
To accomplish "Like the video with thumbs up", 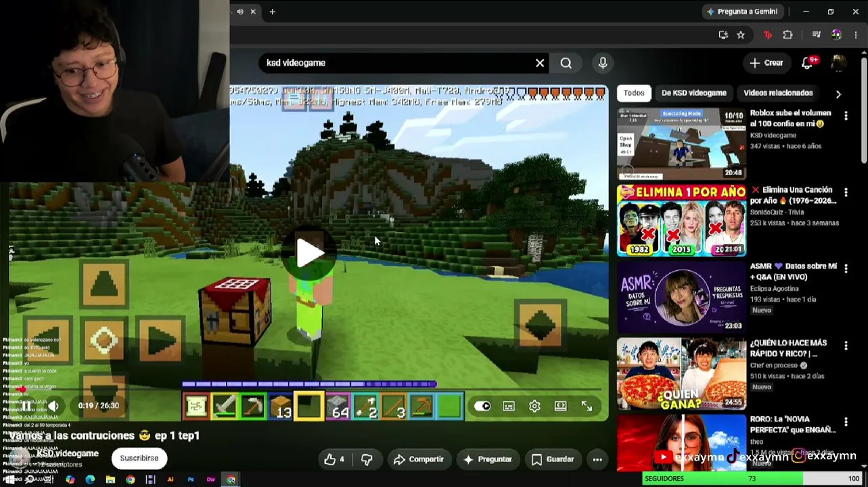I will (334, 459).
